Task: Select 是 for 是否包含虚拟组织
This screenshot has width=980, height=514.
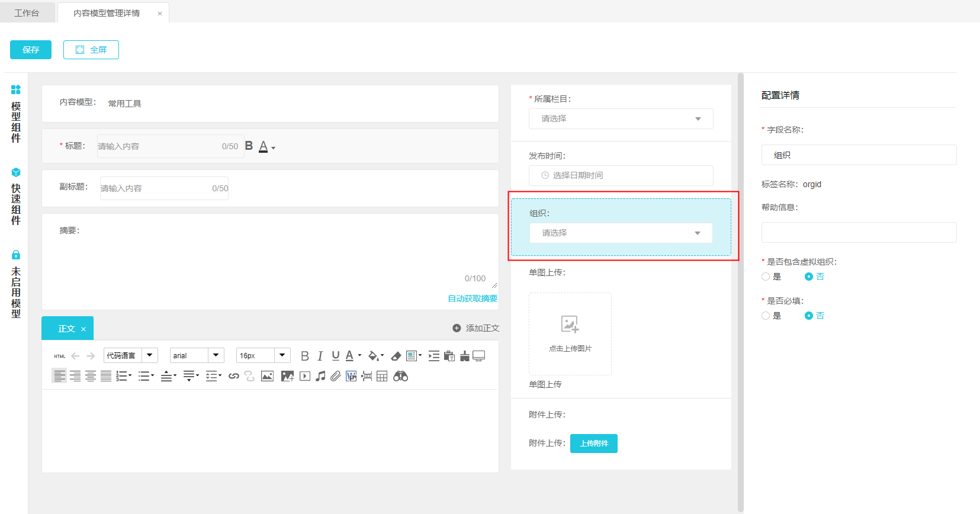Action: pyautogui.click(x=766, y=277)
